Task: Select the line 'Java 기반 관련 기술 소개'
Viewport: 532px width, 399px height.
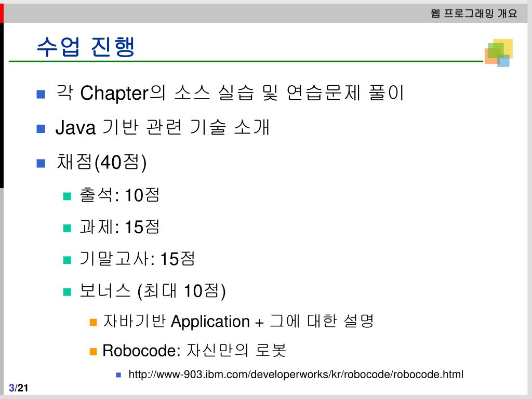Action: (162, 127)
